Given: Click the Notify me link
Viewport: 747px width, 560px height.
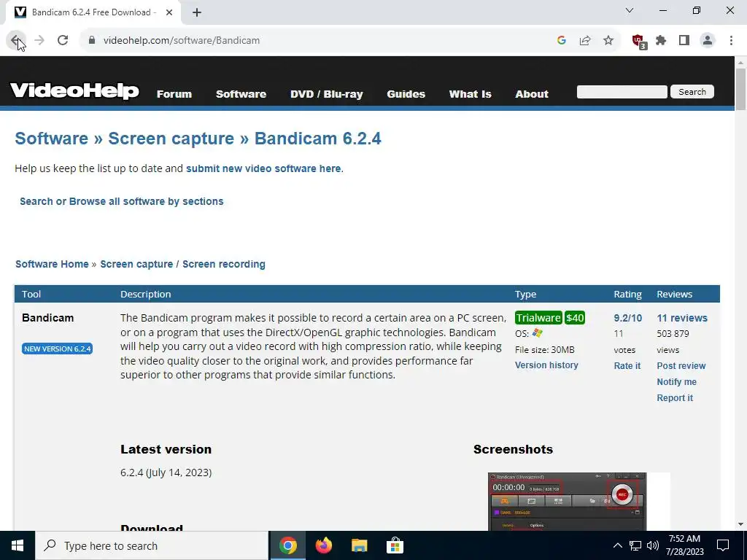Looking at the screenshot, I should click(x=676, y=382).
